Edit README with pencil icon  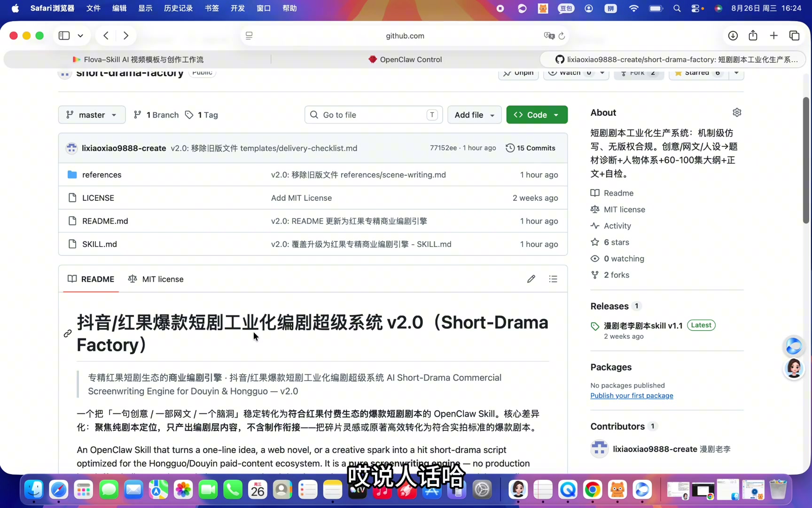(x=531, y=279)
